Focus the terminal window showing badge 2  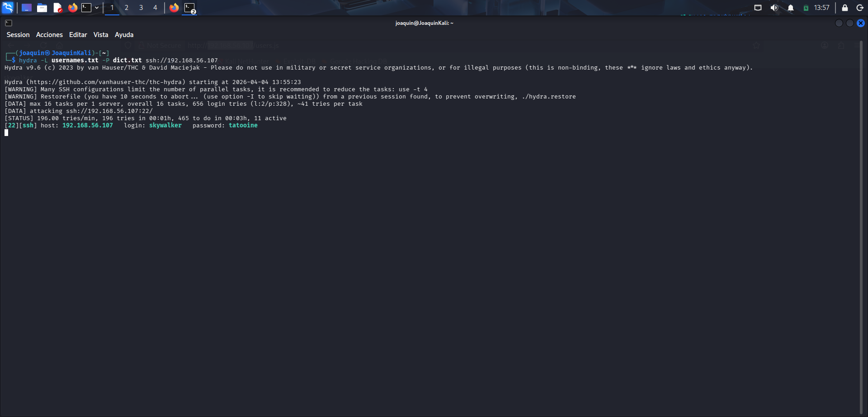coord(189,7)
